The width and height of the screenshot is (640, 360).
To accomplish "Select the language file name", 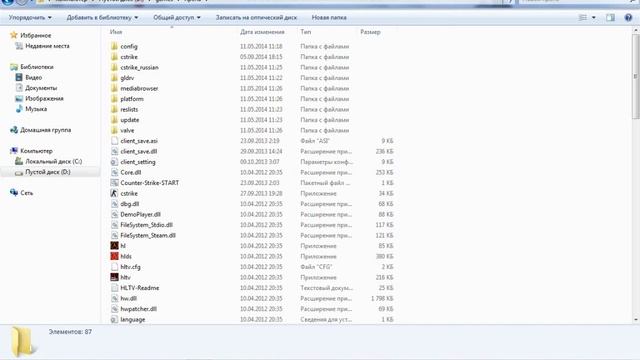I will [x=133, y=320].
